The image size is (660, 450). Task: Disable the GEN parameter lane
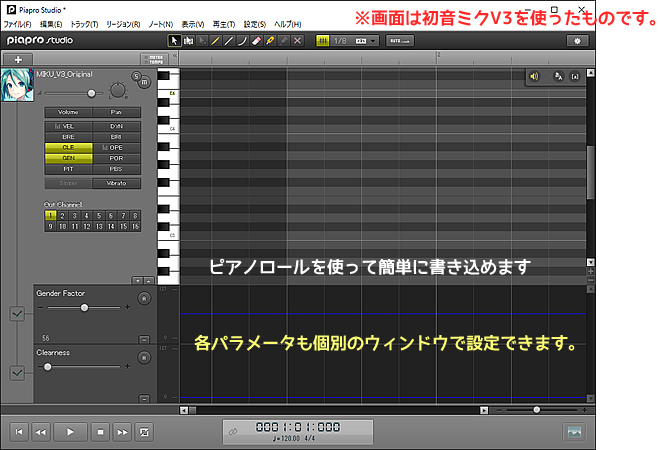tap(68, 158)
